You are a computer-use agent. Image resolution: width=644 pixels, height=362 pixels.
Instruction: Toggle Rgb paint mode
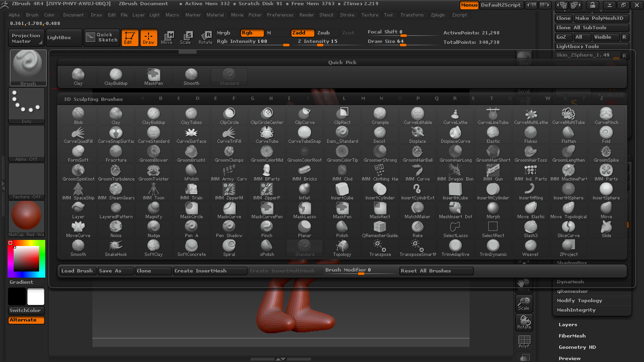point(252,33)
